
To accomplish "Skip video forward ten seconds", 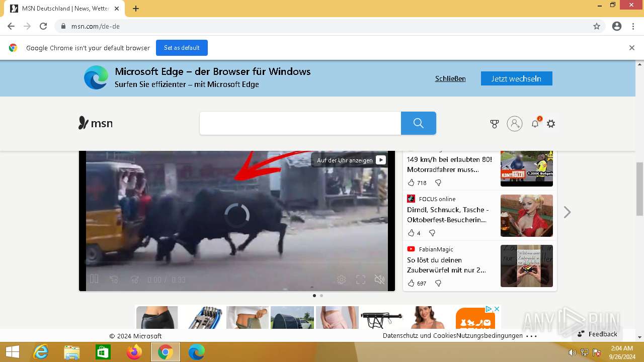I will pos(134,280).
